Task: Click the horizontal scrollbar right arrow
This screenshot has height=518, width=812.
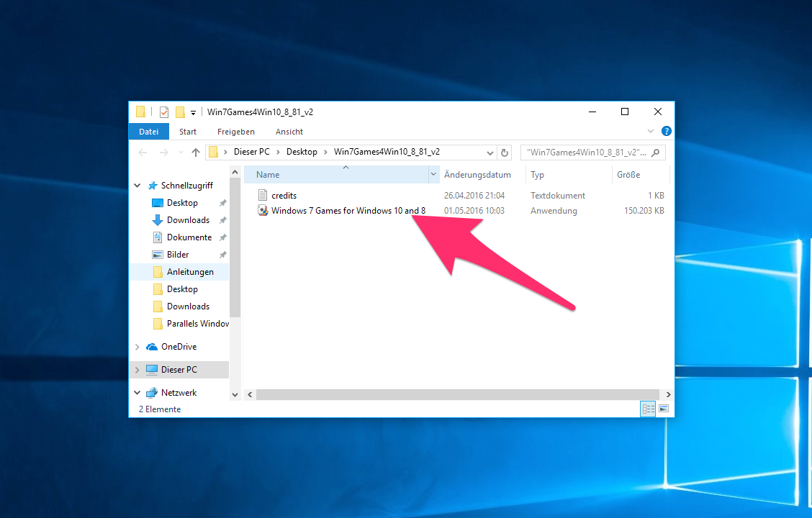Action: (x=668, y=395)
